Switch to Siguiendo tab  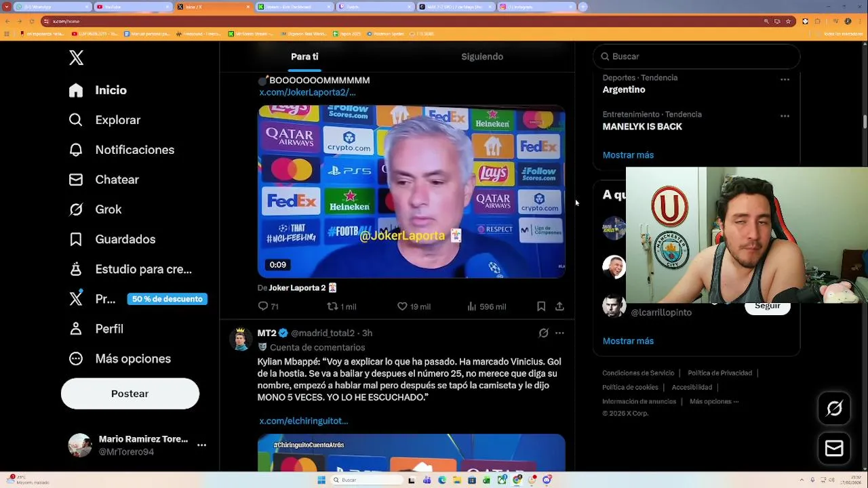click(482, 56)
